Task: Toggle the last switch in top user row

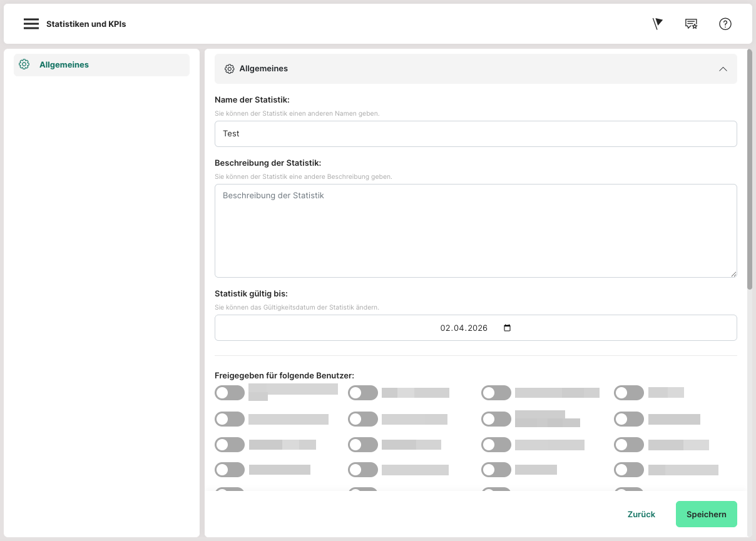Action: click(629, 393)
